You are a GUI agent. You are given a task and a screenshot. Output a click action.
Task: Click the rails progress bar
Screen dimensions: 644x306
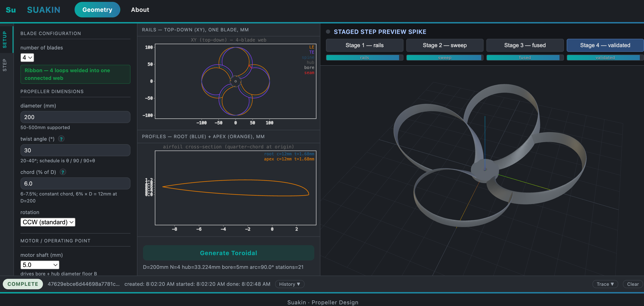364,58
